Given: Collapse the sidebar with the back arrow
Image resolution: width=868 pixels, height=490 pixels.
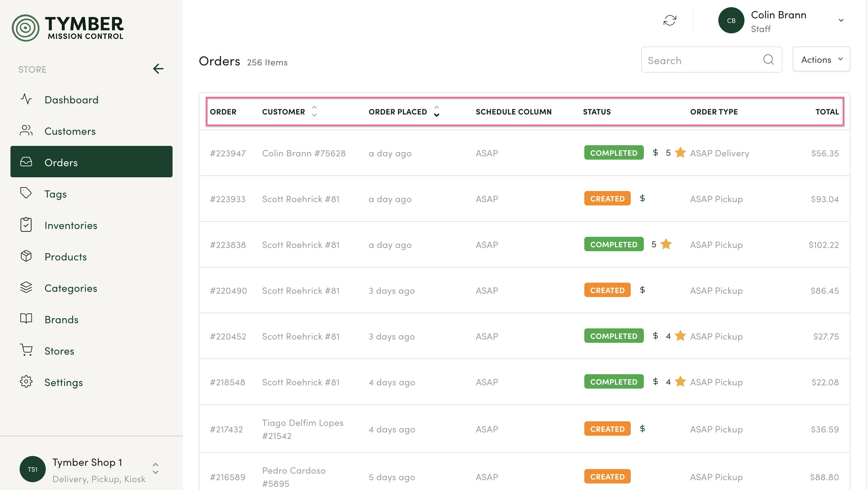Looking at the screenshot, I should click(x=158, y=69).
